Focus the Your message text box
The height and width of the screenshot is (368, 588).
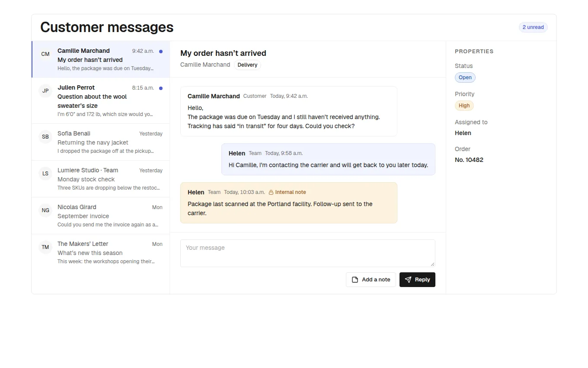click(308, 253)
